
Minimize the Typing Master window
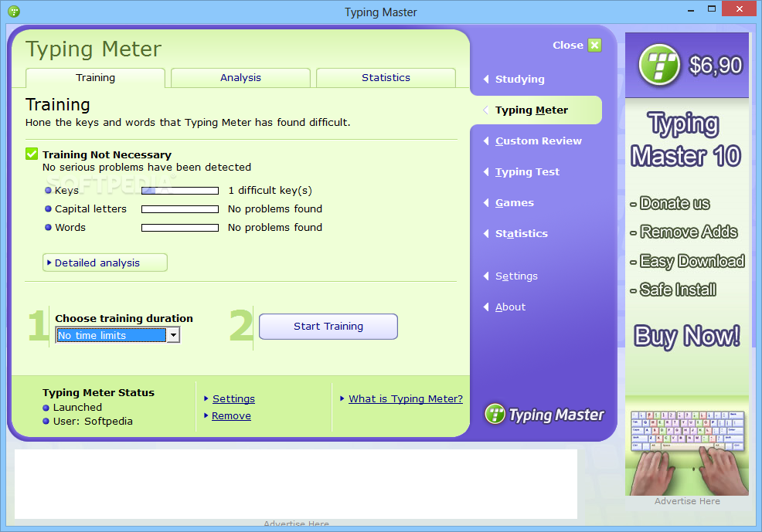[691, 9]
